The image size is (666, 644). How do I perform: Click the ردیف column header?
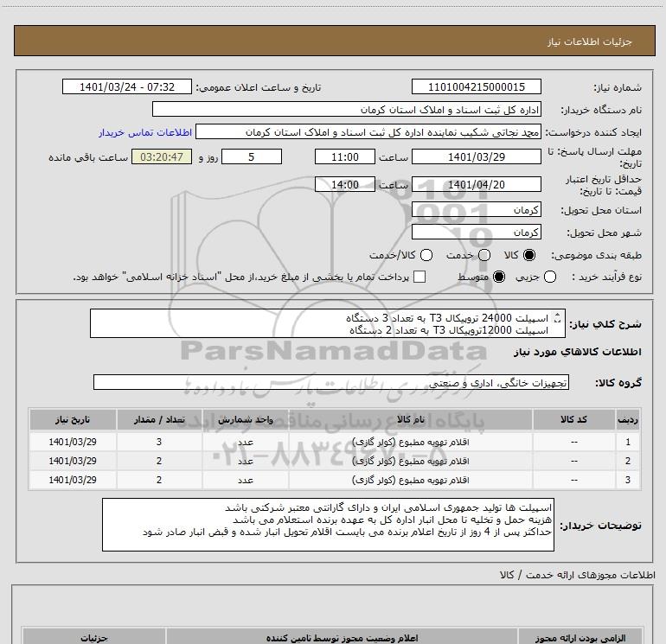click(x=628, y=419)
